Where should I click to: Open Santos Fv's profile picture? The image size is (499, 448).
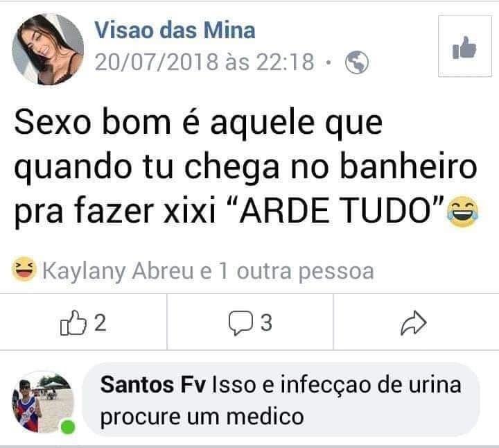[43, 402]
